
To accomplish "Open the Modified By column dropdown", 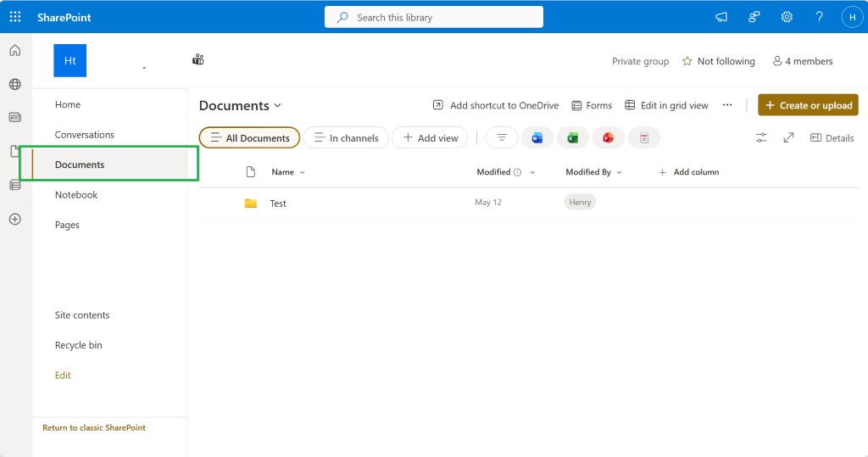I will coord(619,172).
